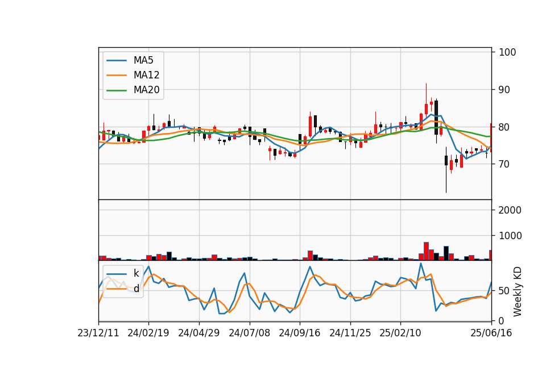Click the MA5 legend label
546x392 pixels.
(143, 60)
